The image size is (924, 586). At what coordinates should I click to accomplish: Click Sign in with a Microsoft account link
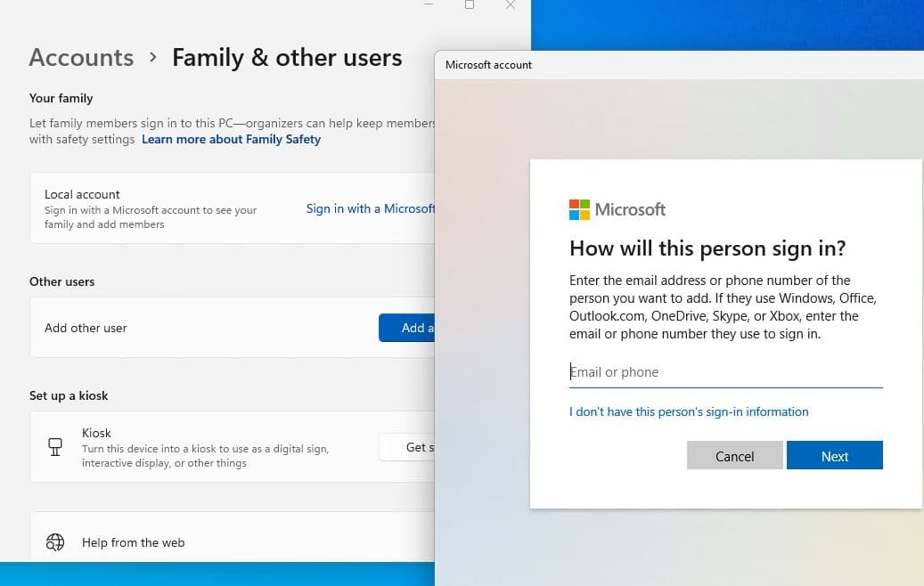pyautogui.click(x=370, y=208)
